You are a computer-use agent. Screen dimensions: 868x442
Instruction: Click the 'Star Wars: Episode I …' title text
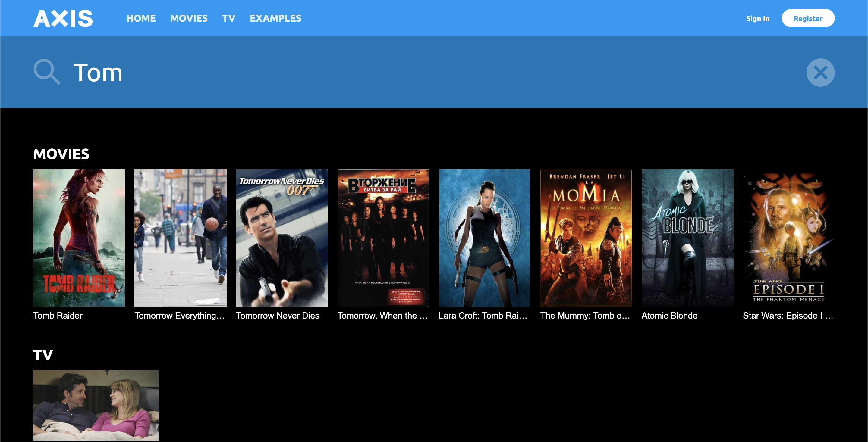(788, 316)
